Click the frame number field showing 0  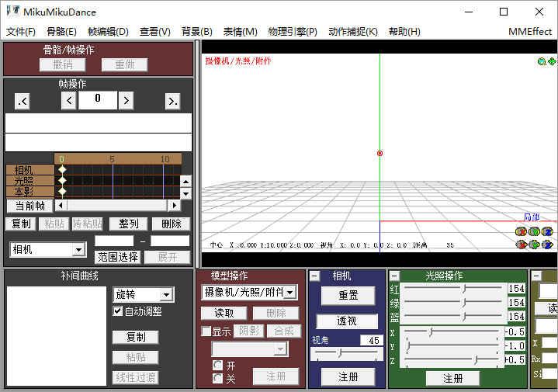[98, 100]
